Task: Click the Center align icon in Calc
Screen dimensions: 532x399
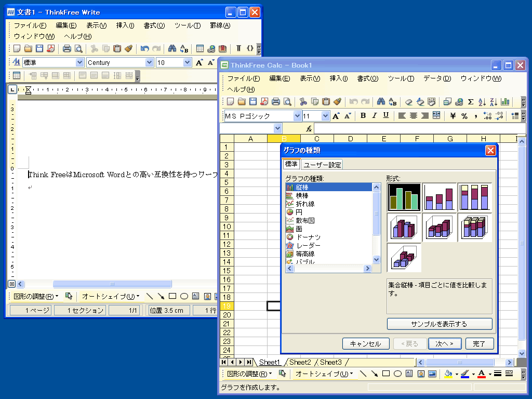Action: point(413,116)
